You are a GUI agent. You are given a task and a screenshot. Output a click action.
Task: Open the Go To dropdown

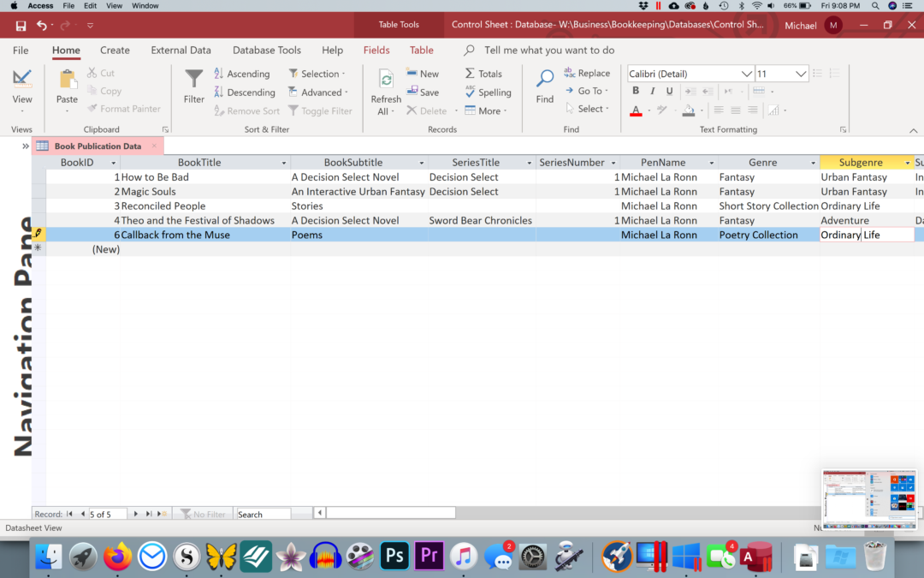(x=586, y=91)
